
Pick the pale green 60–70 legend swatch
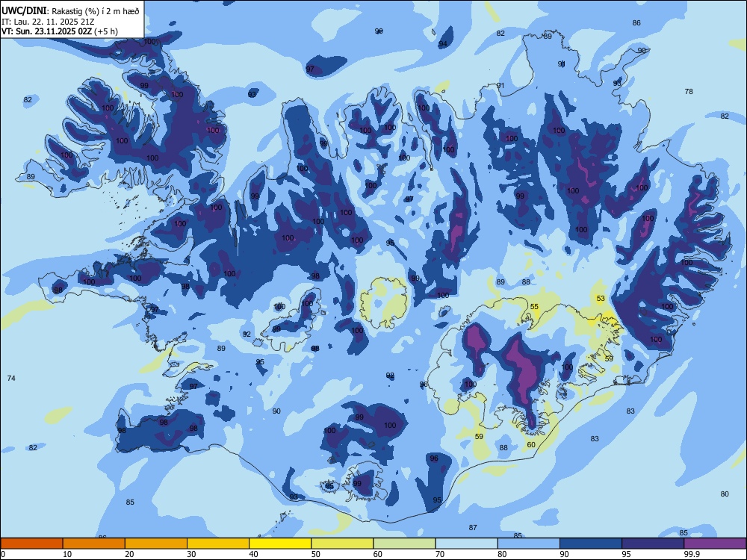[404, 544]
